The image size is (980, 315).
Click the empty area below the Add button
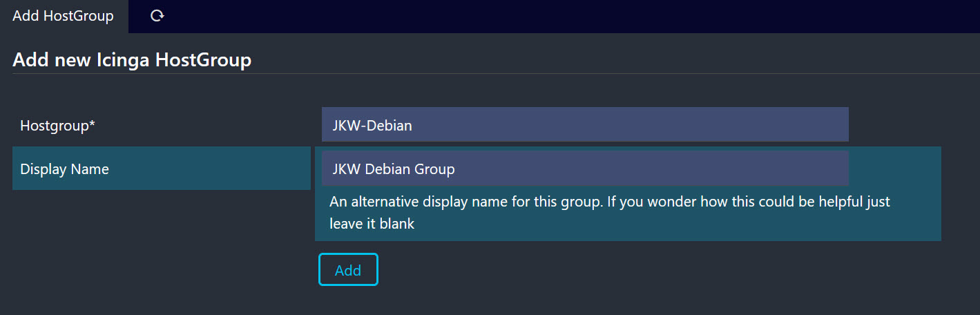pyautogui.click(x=348, y=301)
